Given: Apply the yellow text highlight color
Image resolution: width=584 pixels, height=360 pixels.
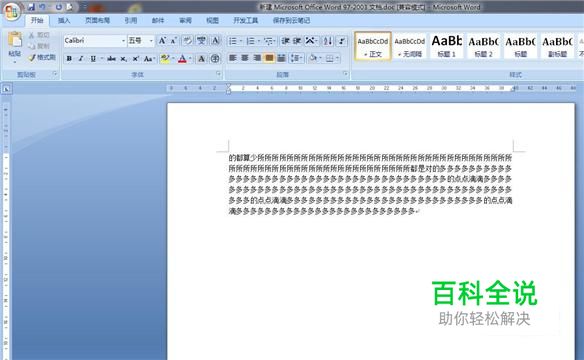Looking at the screenshot, I should click(x=164, y=59).
